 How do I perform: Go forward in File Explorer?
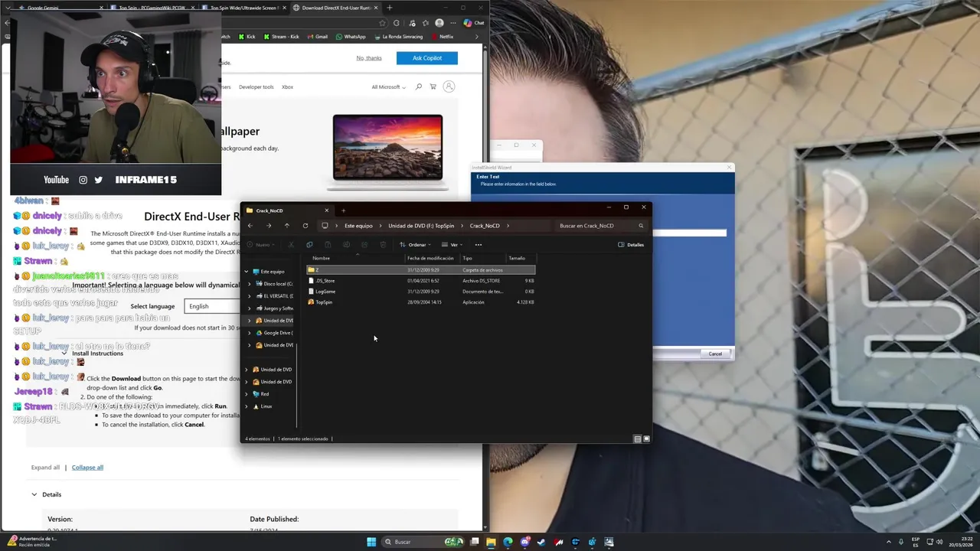point(269,226)
